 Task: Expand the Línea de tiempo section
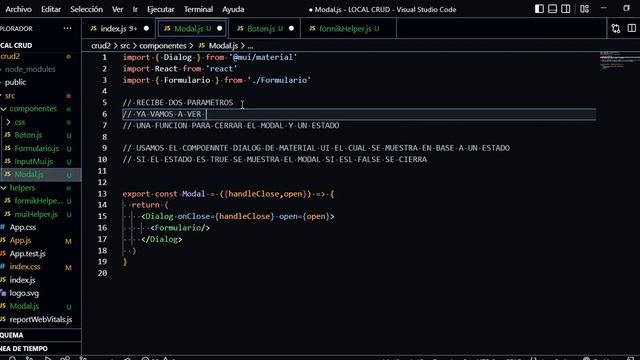(40, 349)
